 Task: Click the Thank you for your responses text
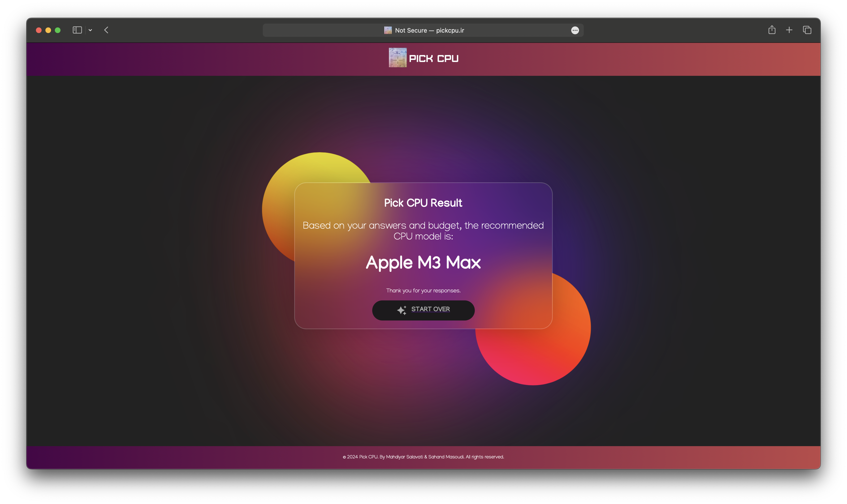tap(423, 291)
